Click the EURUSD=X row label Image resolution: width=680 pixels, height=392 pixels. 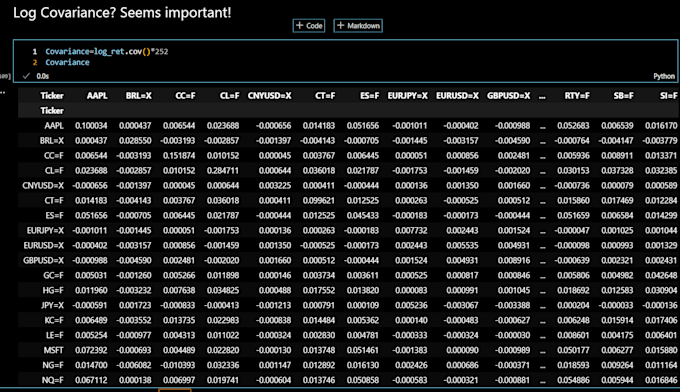coord(43,245)
